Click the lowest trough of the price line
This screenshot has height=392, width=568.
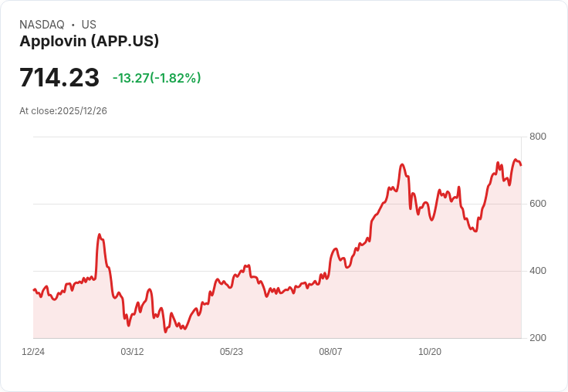click(x=165, y=332)
